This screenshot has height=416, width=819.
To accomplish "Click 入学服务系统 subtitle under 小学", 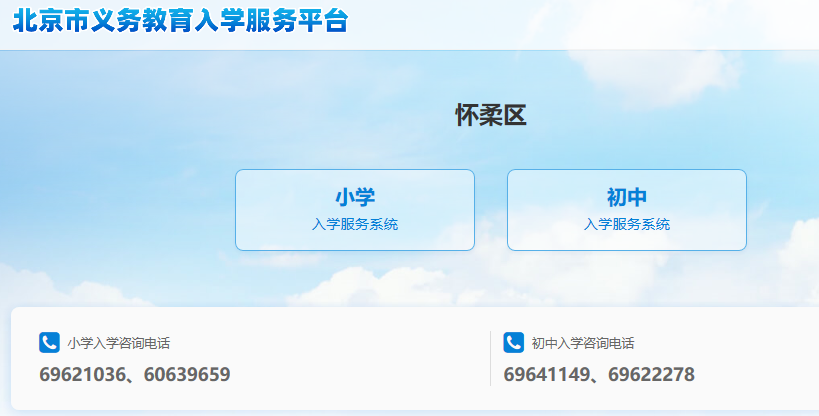I will [355, 224].
